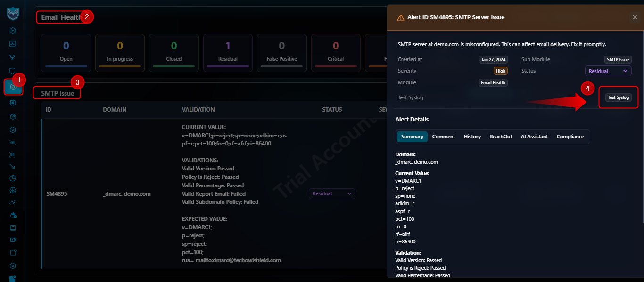Close the Alert ID SM4895 panel
The image size is (644, 282).
(x=635, y=17)
